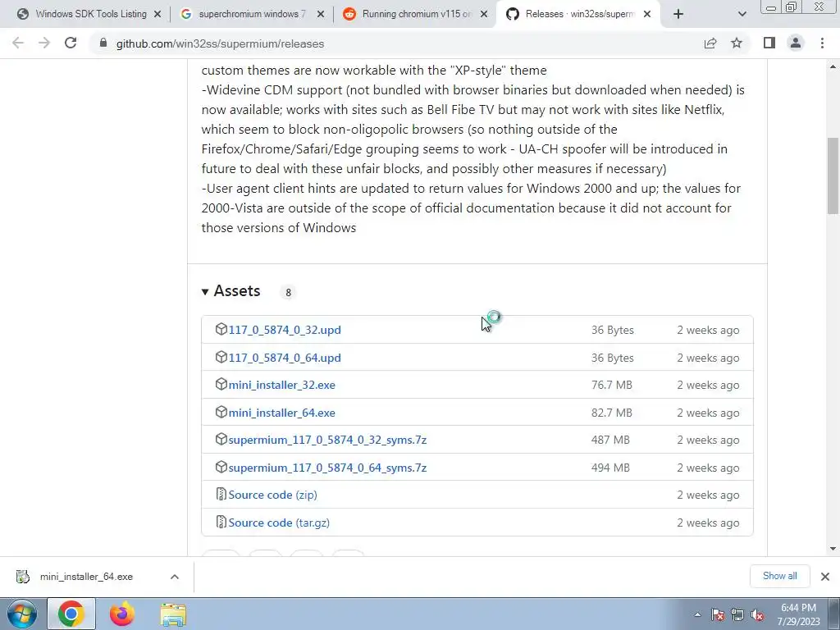Open Windows Explorer from taskbar

pyautogui.click(x=174, y=614)
